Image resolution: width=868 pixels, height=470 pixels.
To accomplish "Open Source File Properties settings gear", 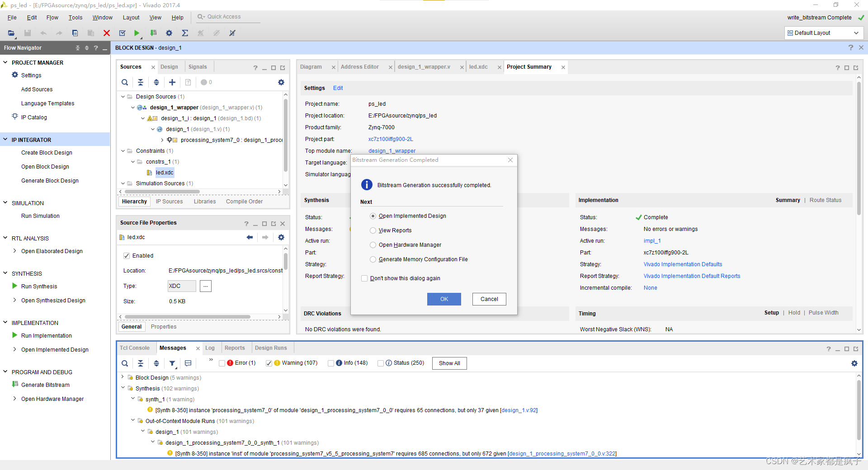I will tap(281, 237).
